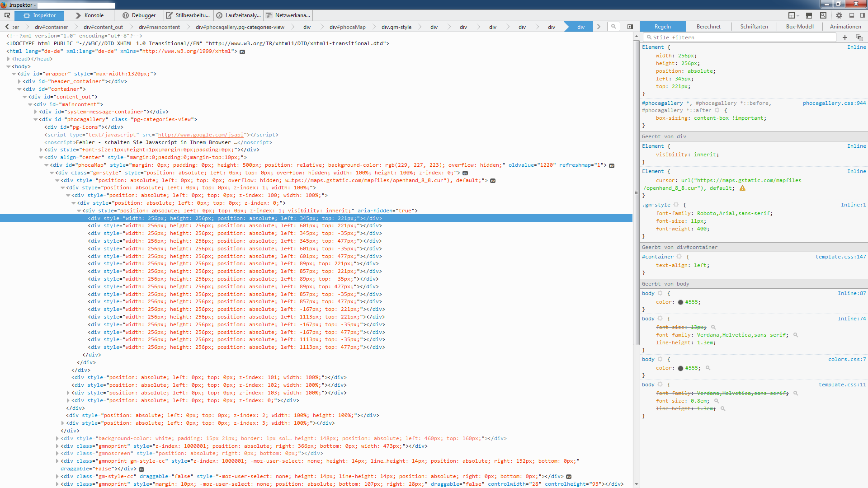Toggle the sidebar pane collapse icon
Image resolution: width=868 pixels, height=488 pixels.
[x=630, y=27]
